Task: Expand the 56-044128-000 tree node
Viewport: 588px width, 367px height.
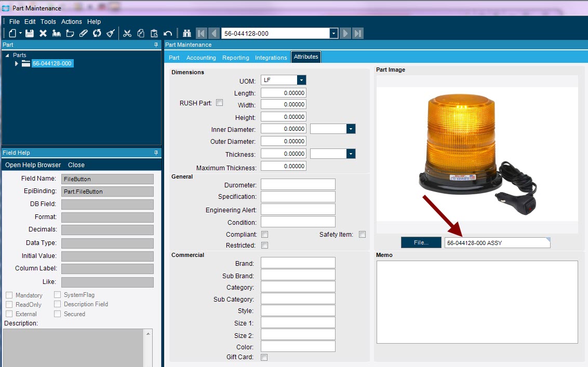Action: (17, 64)
